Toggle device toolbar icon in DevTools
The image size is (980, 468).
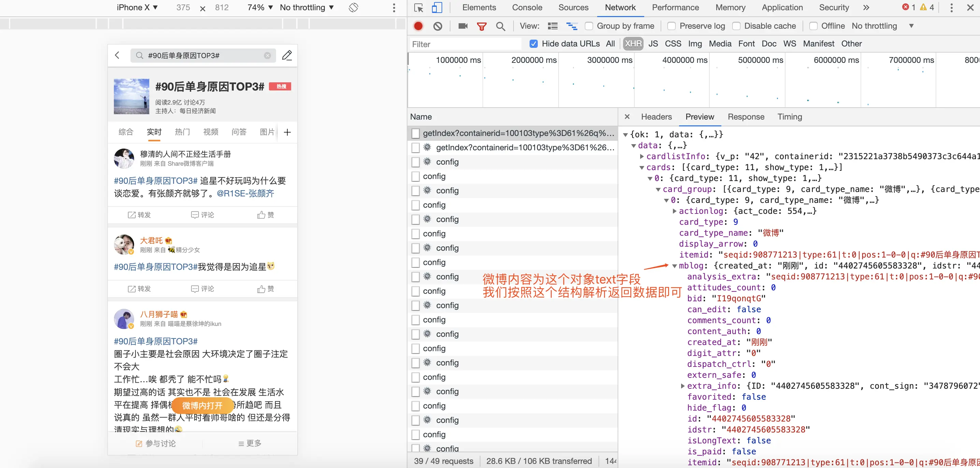tap(437, 8)
